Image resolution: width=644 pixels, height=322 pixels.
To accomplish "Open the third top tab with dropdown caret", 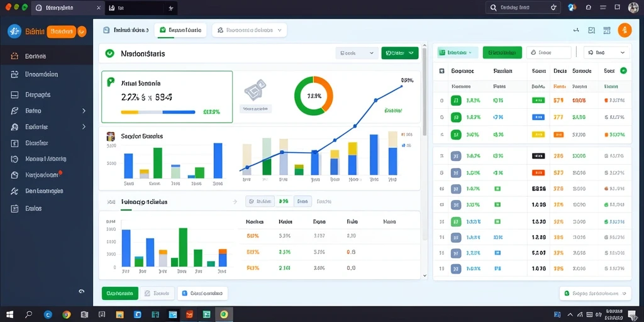I will (x=249, y=30).
